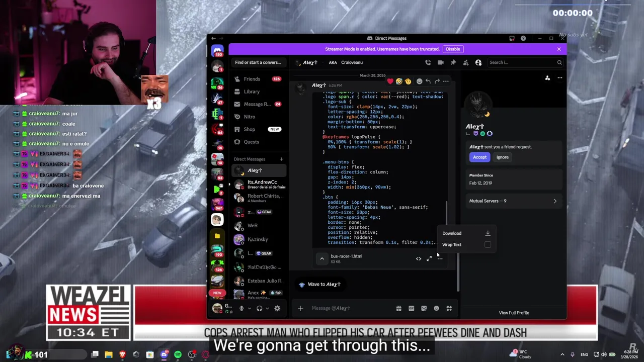Open the Discord help icon
Screen dimensions: 644x362
[x=523, y=38]
